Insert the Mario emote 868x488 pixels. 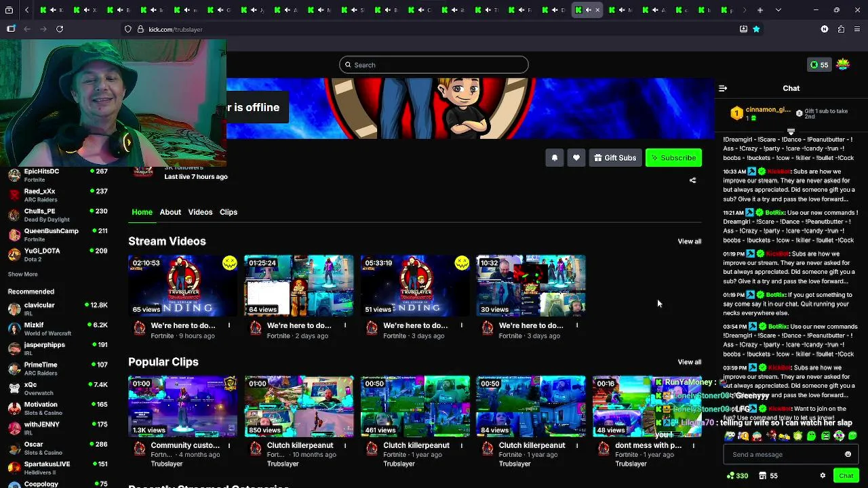click(772, 434)
